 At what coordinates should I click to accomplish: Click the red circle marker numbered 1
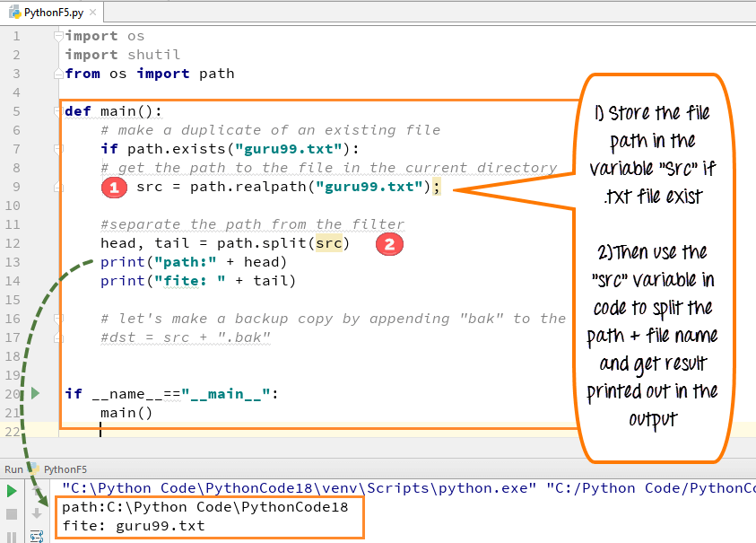[x=113, y=187]
